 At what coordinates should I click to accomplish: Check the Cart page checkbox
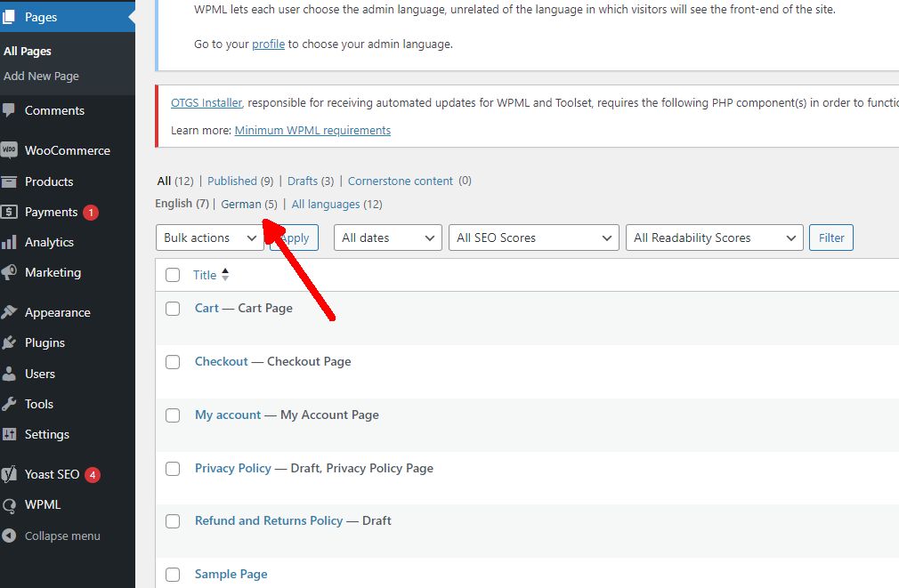pyautogui.click(x=173, y=309)
